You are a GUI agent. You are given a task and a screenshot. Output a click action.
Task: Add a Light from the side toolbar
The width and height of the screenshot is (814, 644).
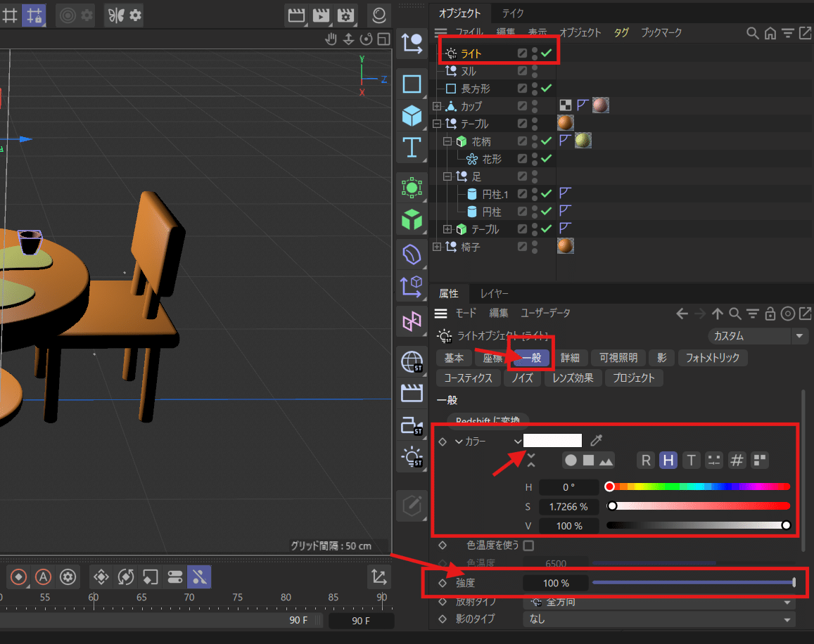[412, 457]
